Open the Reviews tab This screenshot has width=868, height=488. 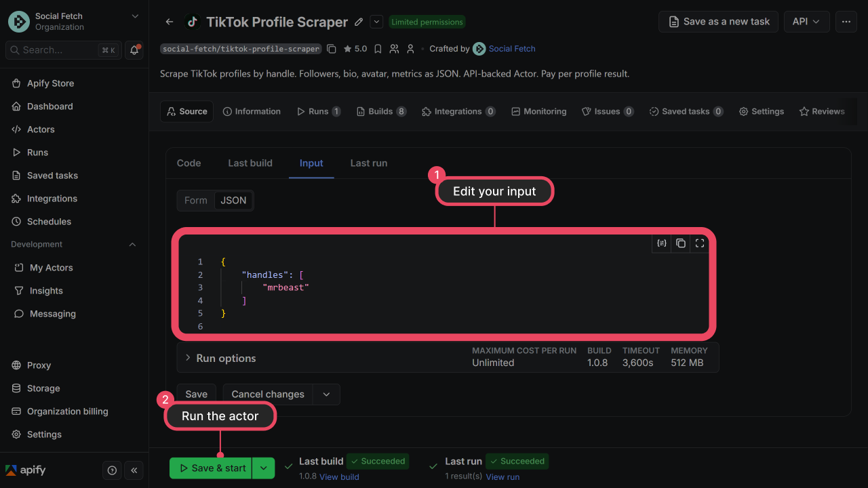pos(822,112)
